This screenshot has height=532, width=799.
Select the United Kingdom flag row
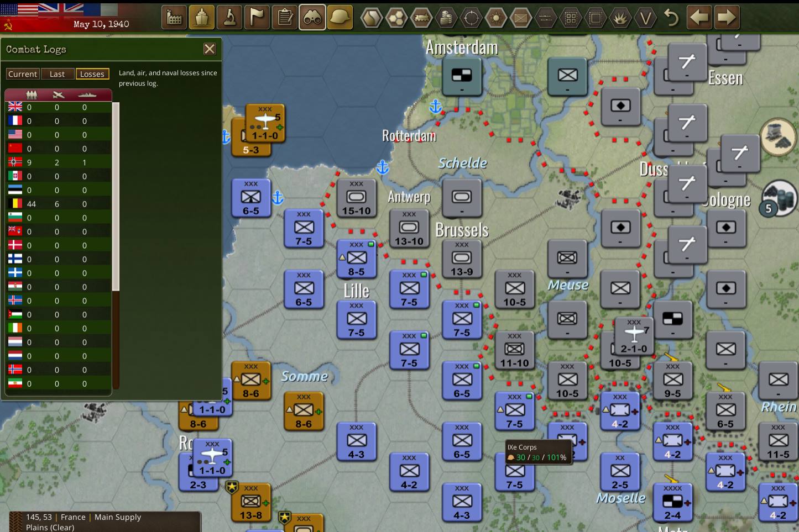coord(58,107)
